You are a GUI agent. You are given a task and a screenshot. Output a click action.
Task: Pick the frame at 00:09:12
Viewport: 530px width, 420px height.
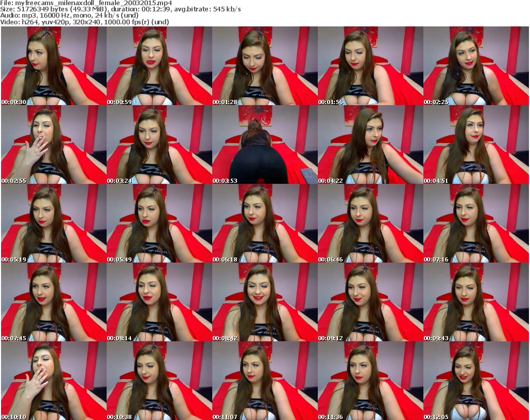point(371,302)
